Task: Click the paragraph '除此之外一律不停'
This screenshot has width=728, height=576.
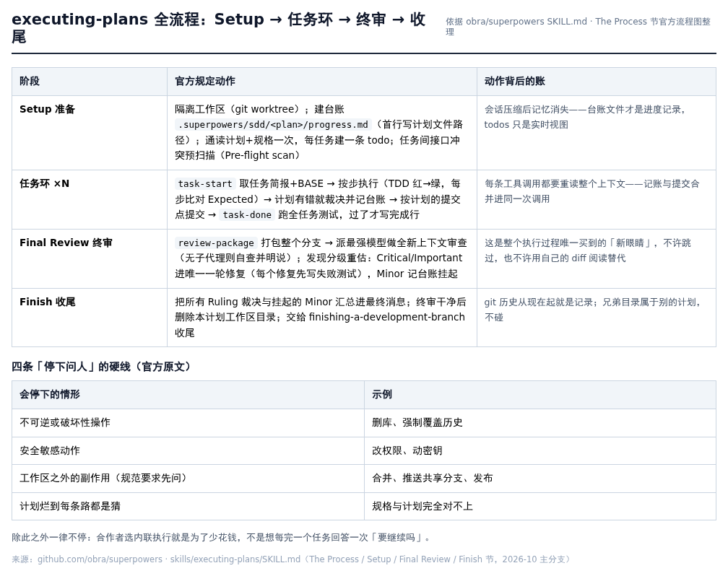Action: tap(222, 538)
